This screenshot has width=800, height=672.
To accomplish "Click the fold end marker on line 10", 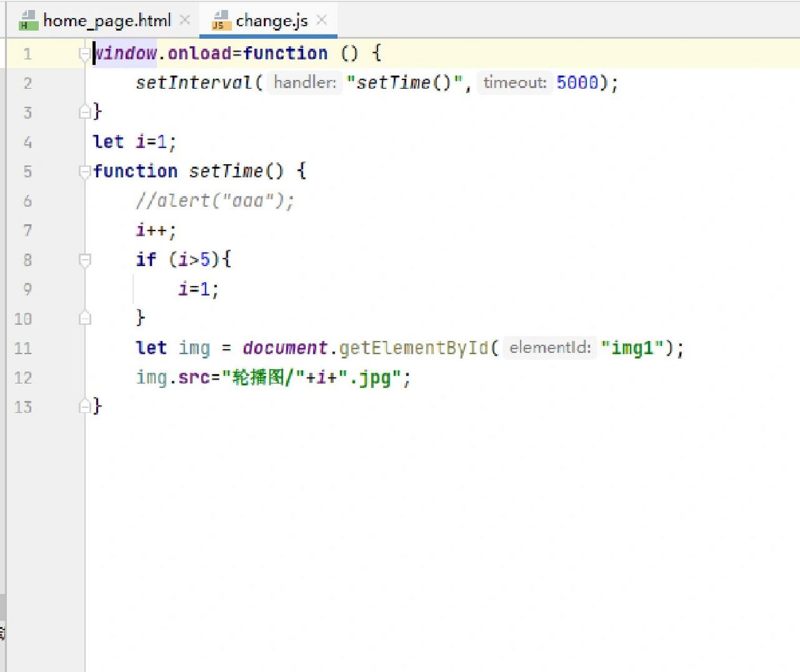I will [84, 318].
